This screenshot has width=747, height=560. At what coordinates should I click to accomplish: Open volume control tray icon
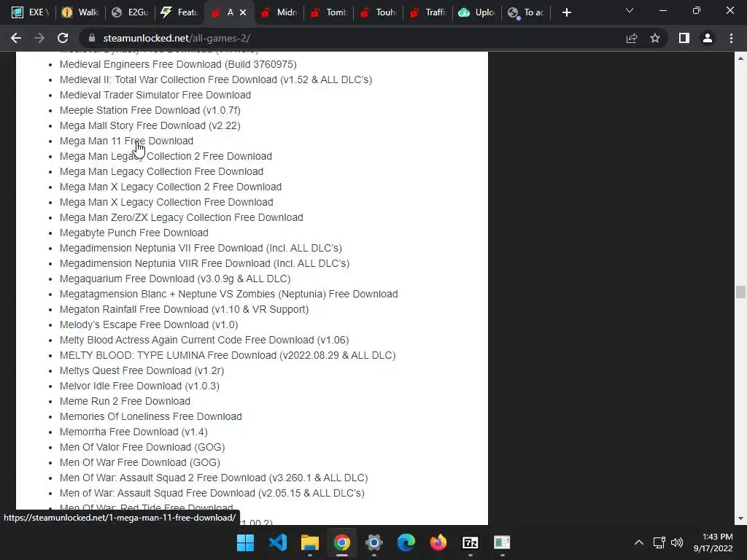676,542
